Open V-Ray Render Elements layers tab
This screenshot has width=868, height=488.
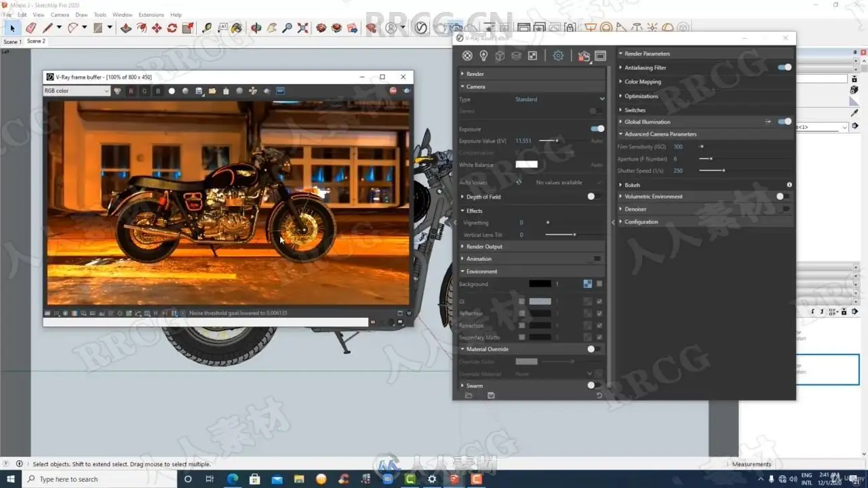tap(516, 56)
